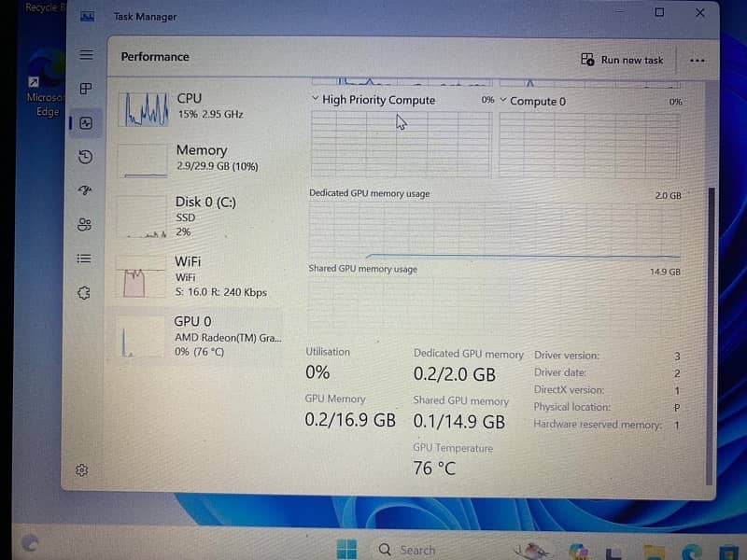Select the Performance page icon in sidebar

[x=86, y=123]
